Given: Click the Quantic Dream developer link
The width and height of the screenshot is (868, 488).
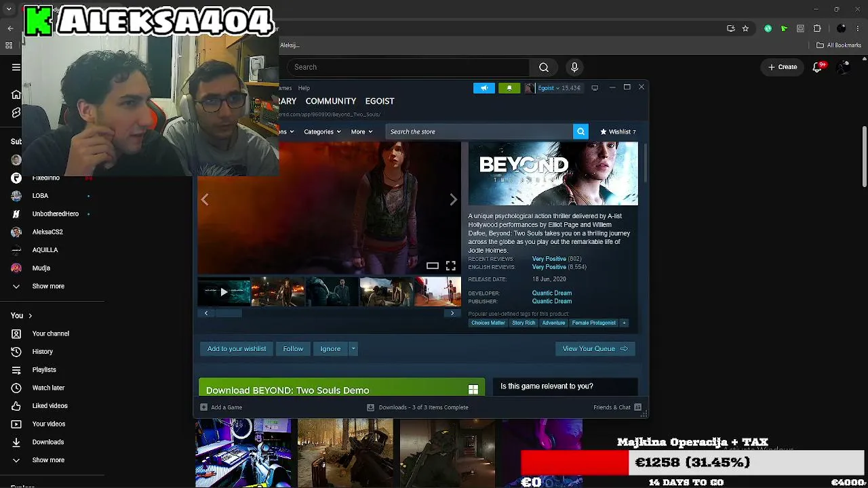Looking at the screenshot, I should [552, 293].
